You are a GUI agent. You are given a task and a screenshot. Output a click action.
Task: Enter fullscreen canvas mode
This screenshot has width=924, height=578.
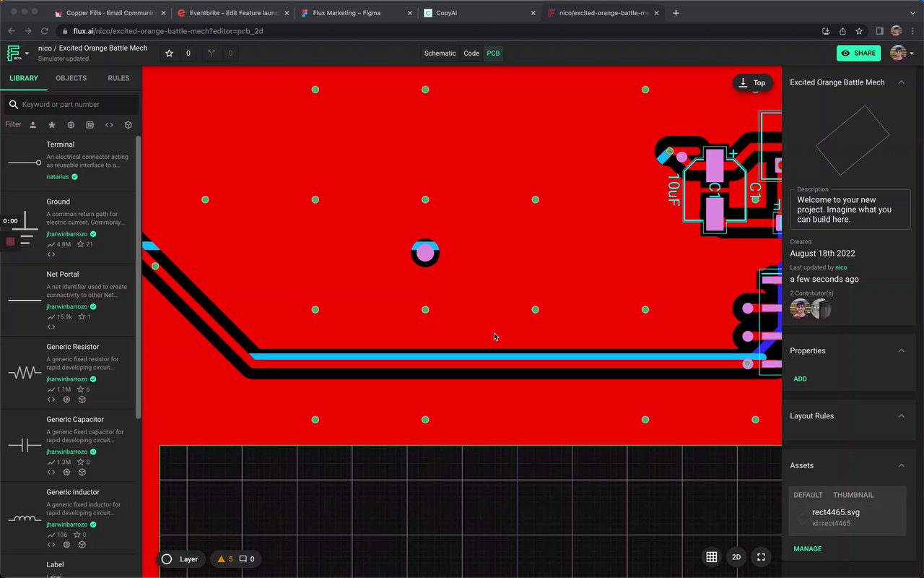tap(761, 557)
